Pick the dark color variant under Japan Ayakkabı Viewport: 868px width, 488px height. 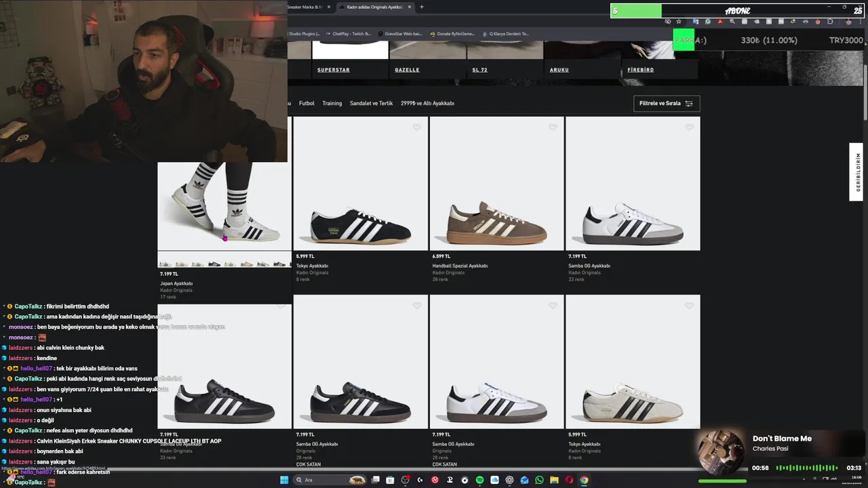(x=214, y=264)
